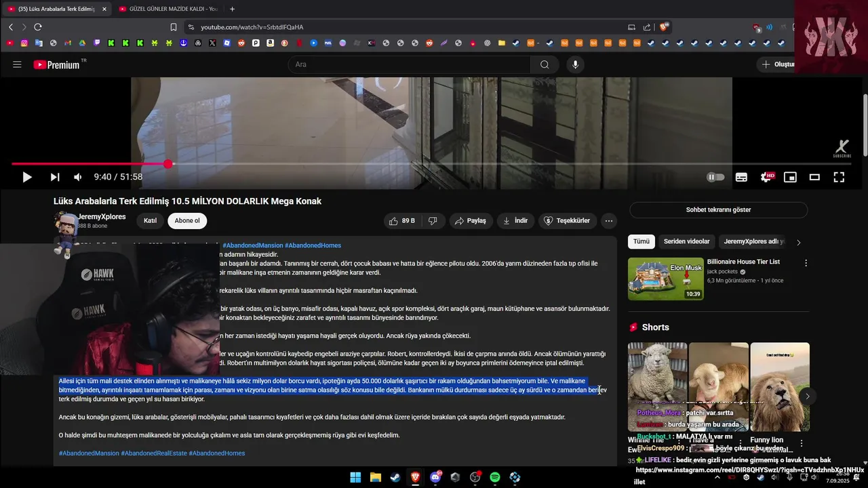The image size is (868, 488).
Task: Open options menu for Funny lion short
Action: tap(802, 443)
